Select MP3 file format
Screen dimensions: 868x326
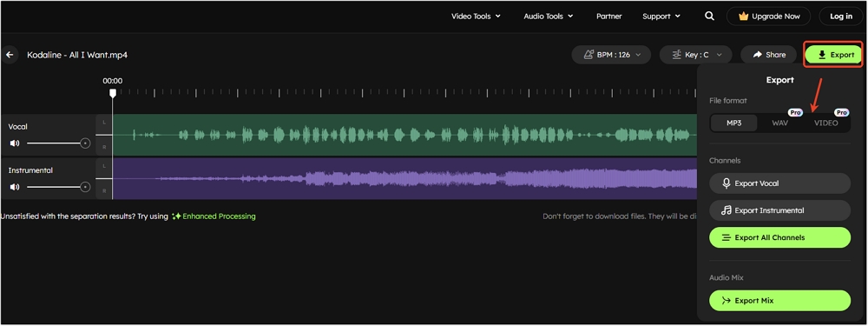733,123
